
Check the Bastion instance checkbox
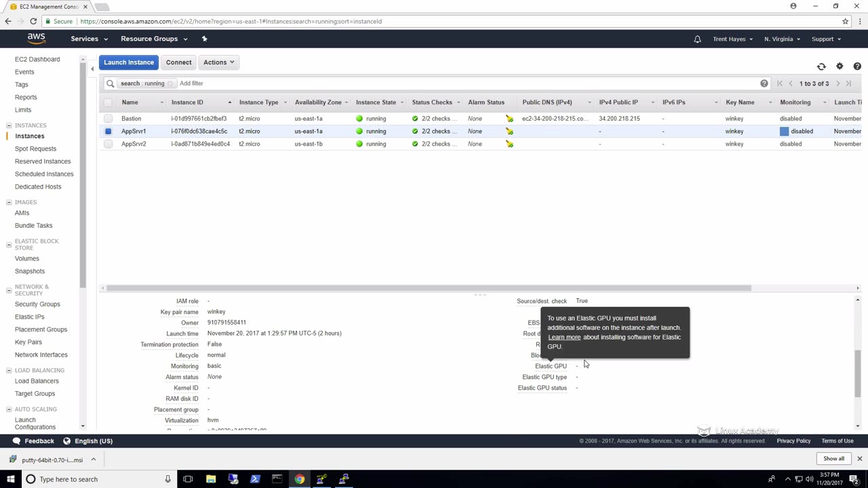point(108,119)
